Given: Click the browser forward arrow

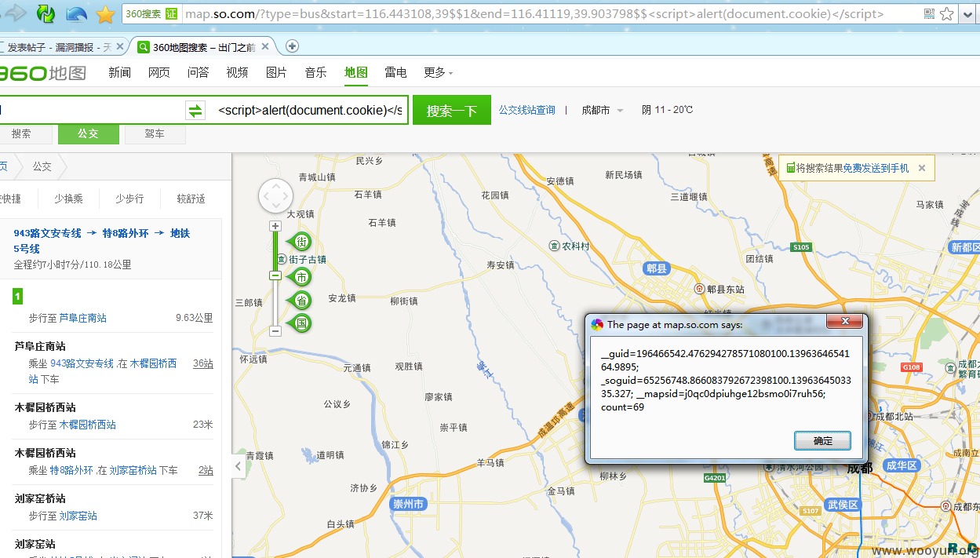Looking at the screenshot, I should [16, 13].
